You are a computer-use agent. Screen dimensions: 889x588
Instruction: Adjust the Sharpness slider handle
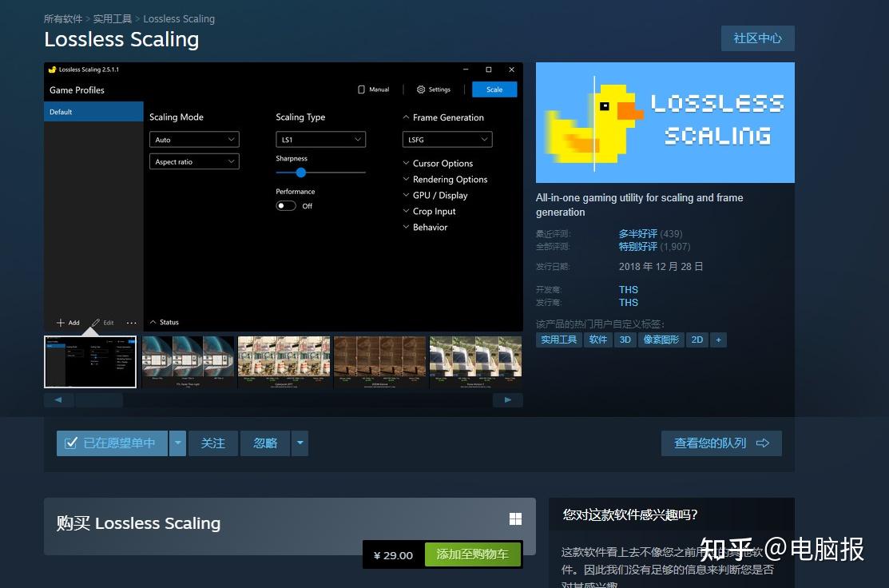click(301, 173)
